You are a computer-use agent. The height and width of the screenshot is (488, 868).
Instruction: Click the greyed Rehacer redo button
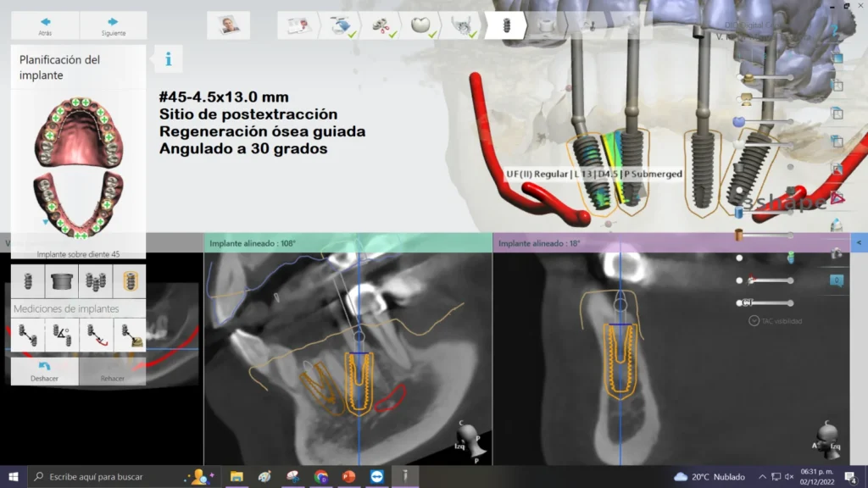[113, 371]
